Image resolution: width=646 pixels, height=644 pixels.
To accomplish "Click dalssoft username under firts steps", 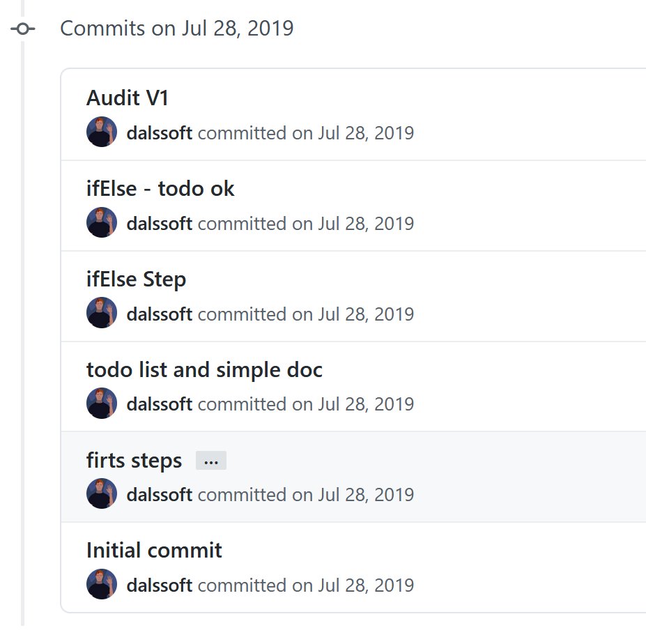I will (x=160, y=495).
